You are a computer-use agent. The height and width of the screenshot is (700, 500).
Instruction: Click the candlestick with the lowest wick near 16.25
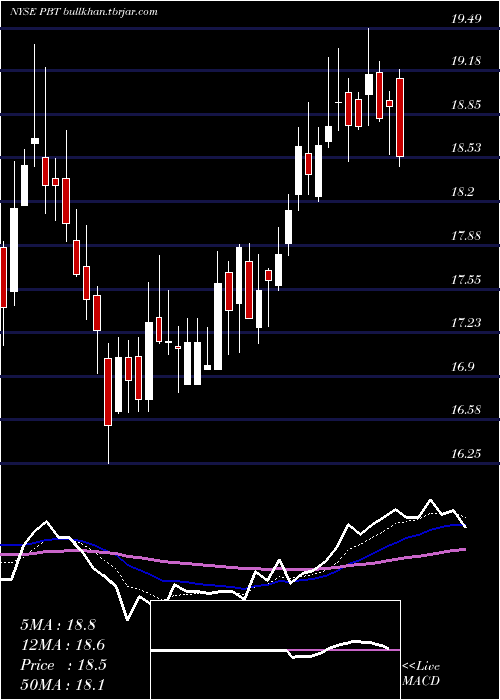(108, 403)
